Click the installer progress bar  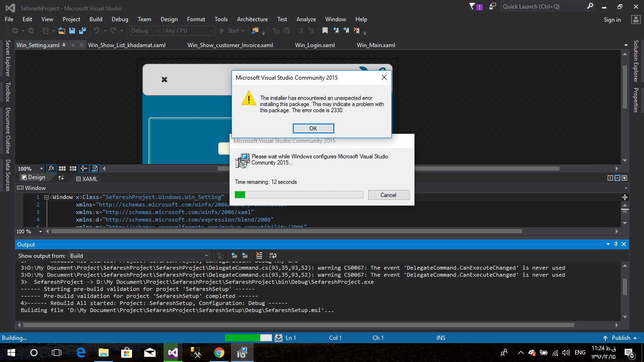pyautogui.click(x=299, y=195)
